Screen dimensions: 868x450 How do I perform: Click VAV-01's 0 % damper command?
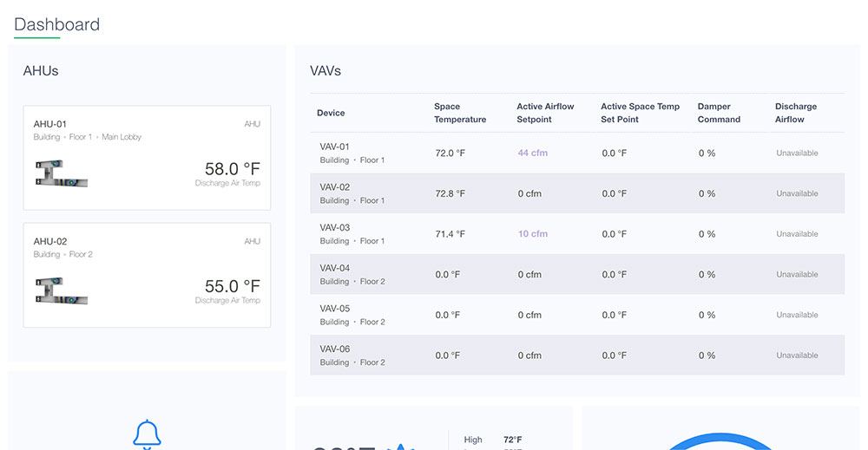tap(707, 153)
